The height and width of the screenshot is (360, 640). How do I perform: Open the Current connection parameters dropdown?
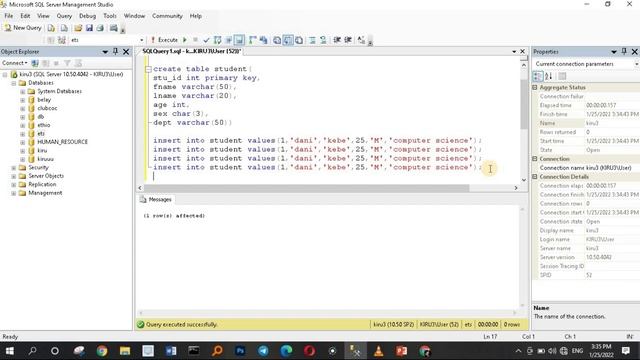[x=636, y=64]
